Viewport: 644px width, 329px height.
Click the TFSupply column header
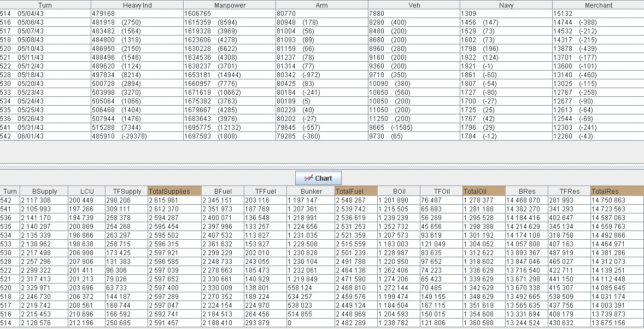(x=126, y=191)
